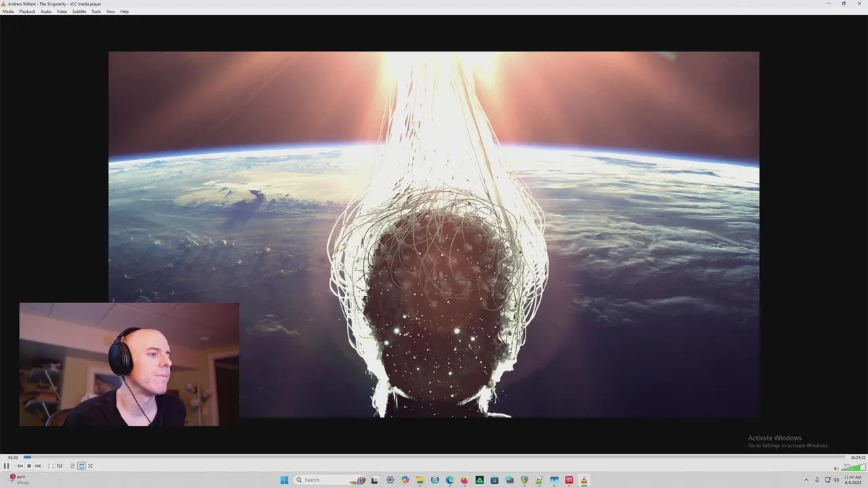Screen dimensions: 868x488
Task: Open Settings gear on the taskbar
Action: [390, 480]
